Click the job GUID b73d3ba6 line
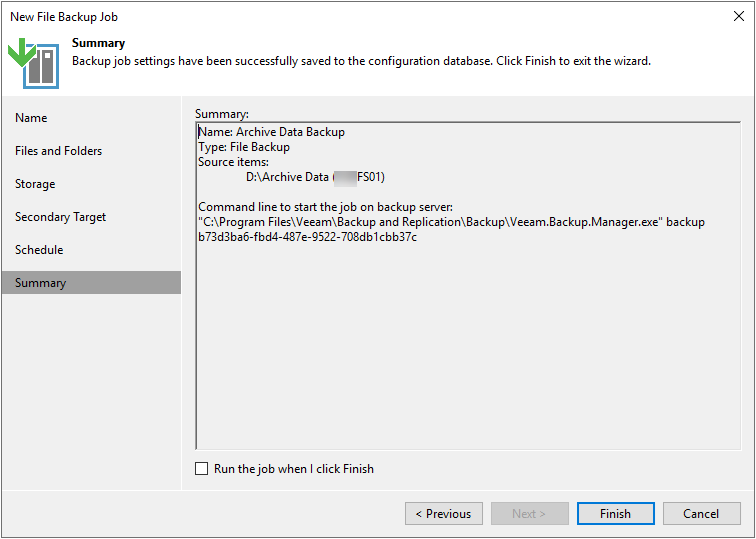756x539 pixels. click(308, 237)
